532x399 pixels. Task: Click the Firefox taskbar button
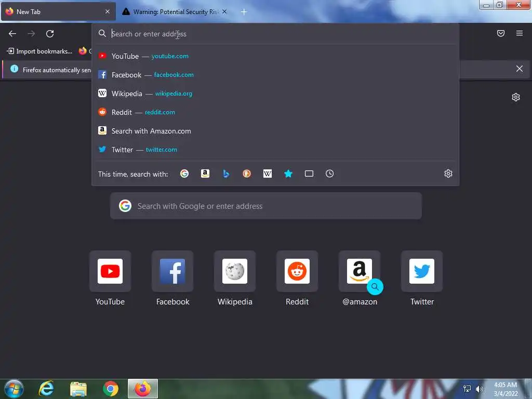tap(143, 389)
